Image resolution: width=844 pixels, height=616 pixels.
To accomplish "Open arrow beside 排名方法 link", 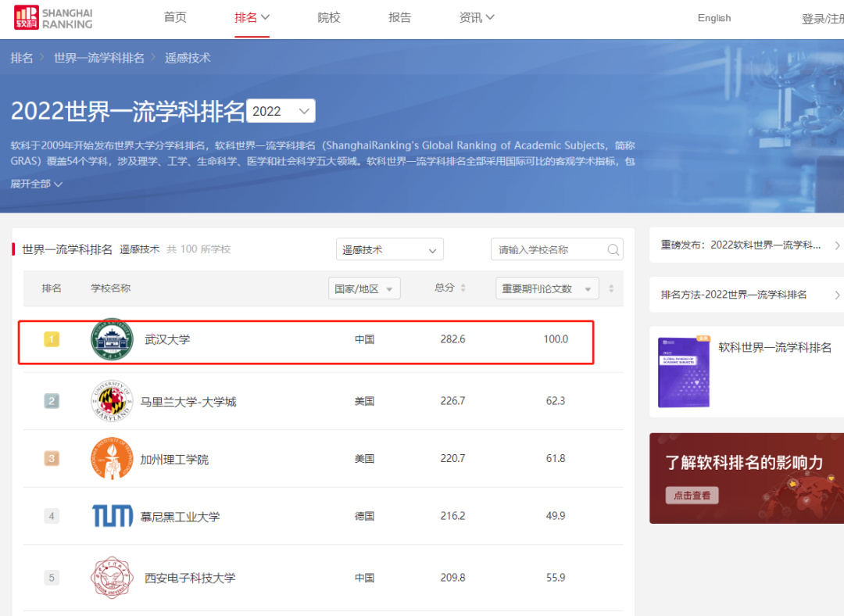I will click(x=837, y=295).
